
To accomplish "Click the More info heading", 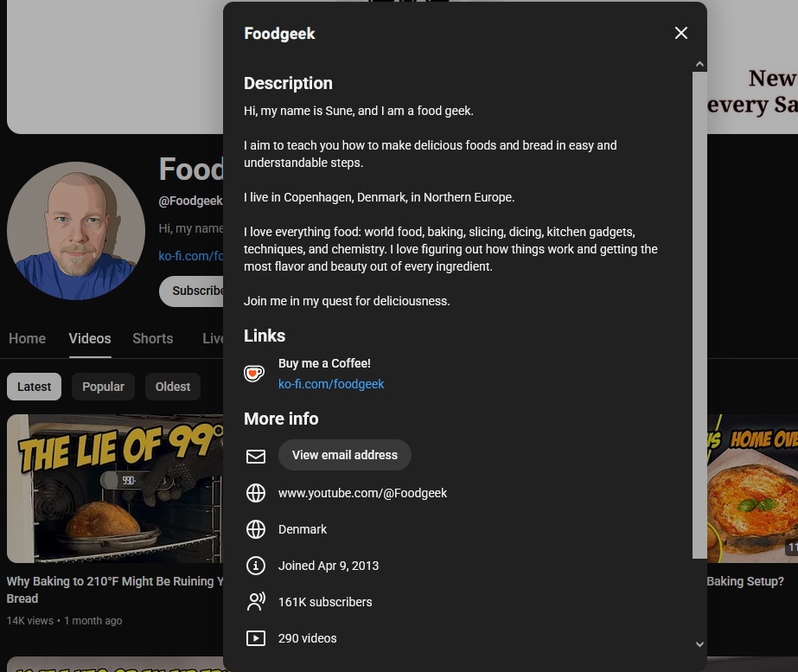I will [x=281, y=419].
